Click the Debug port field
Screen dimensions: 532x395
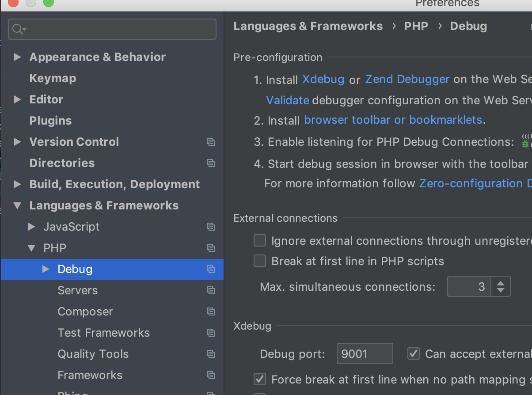(365, 353)
